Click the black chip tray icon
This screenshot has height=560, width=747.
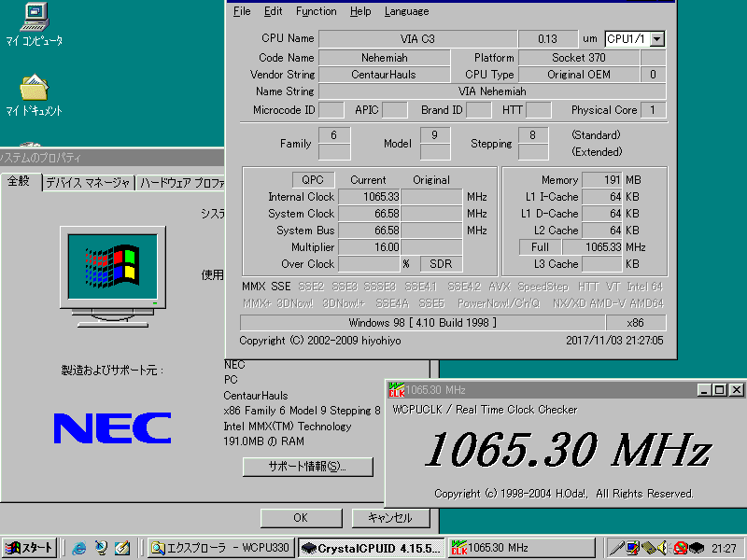point(696,548)
